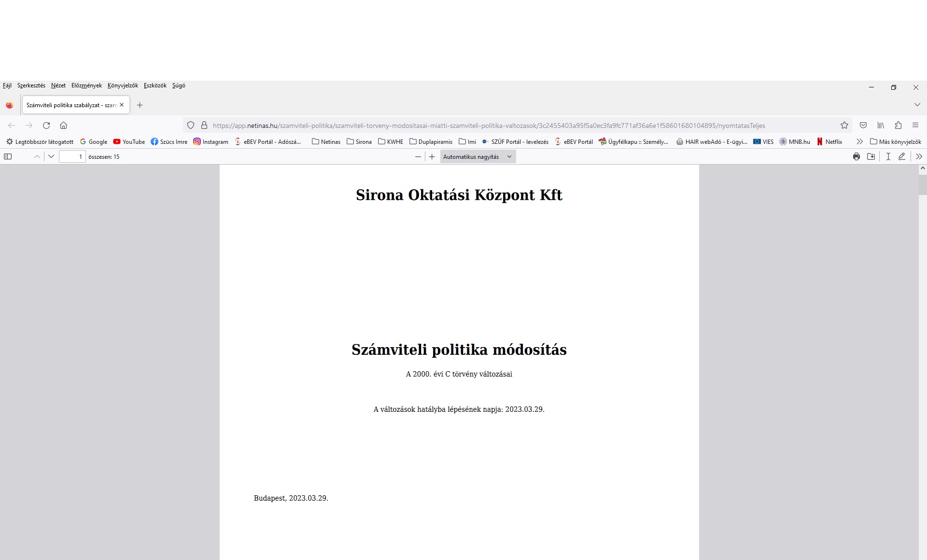Zoom in the PDF document
Image resolution: width=927 pixels, height=560 pixels.
(x=432, y=156)
